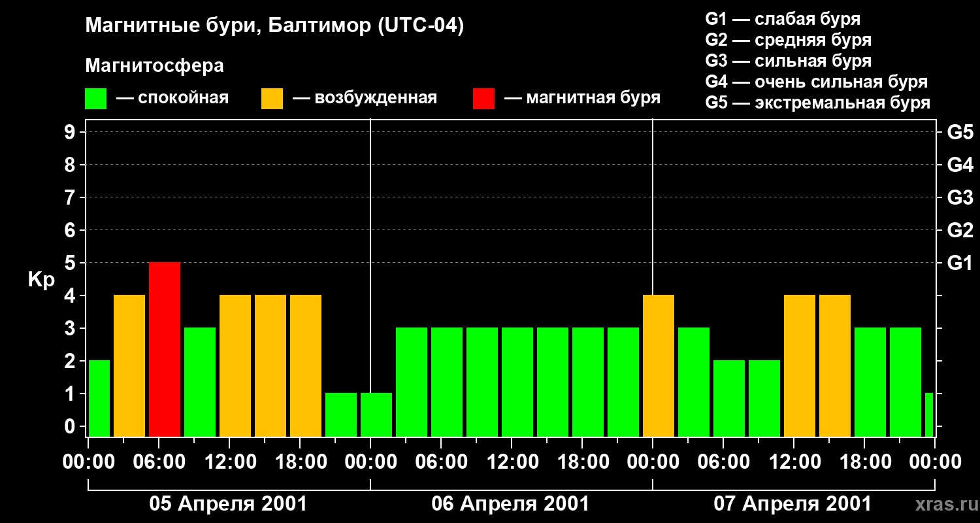Select the '05 Апреля 2001' date label
This screenshot has height=523, width=980.
(228, 504)
